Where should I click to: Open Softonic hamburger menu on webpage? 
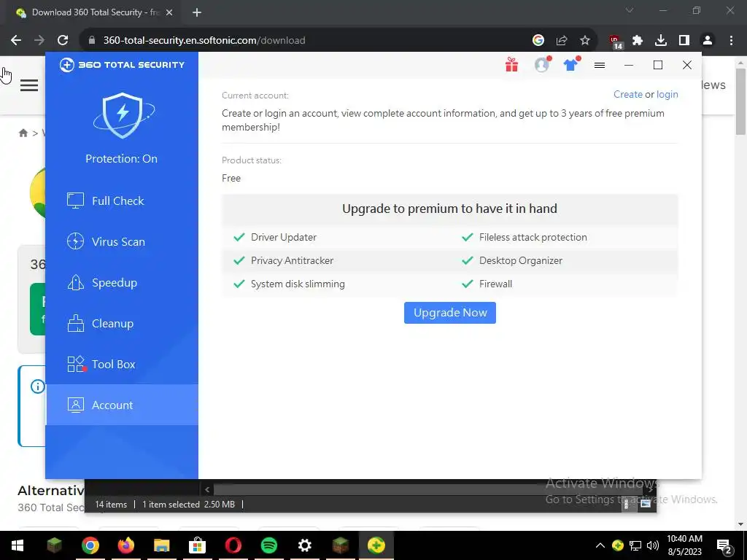(x=29, y=85)
